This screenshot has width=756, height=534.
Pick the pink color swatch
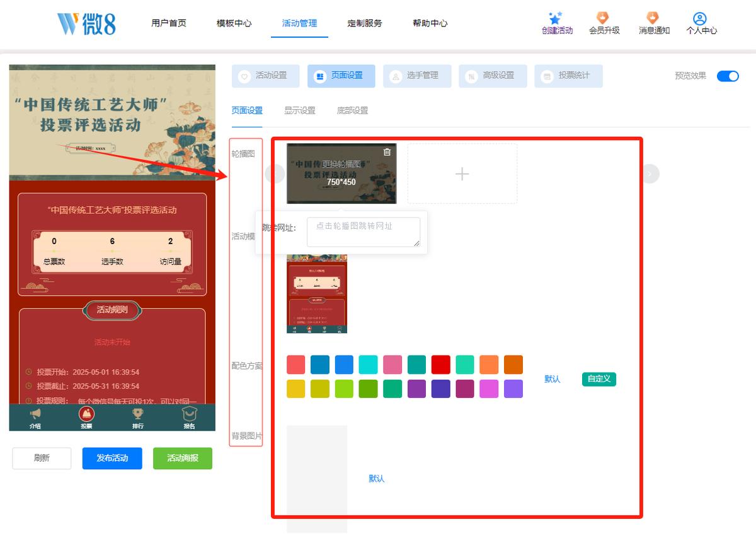click(x=392, y=364)
